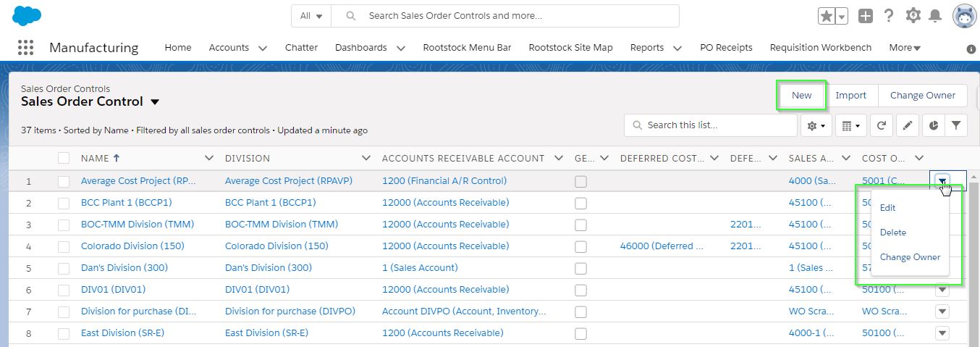Viewport: 980px width, 347px height.
Task: Open display as table selector
Action: (x=850, y=125)
